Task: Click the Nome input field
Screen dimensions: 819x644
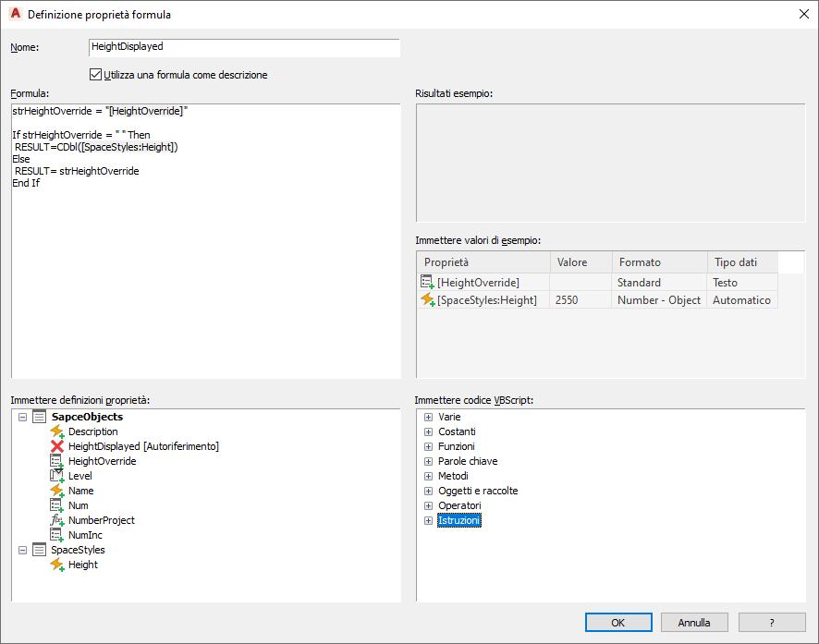Action: coord(244,47)
